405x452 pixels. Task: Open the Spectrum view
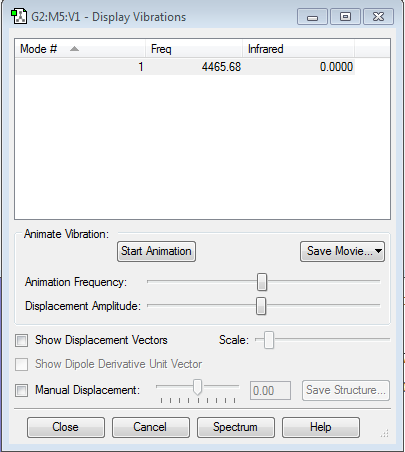(x=236, y=427)
